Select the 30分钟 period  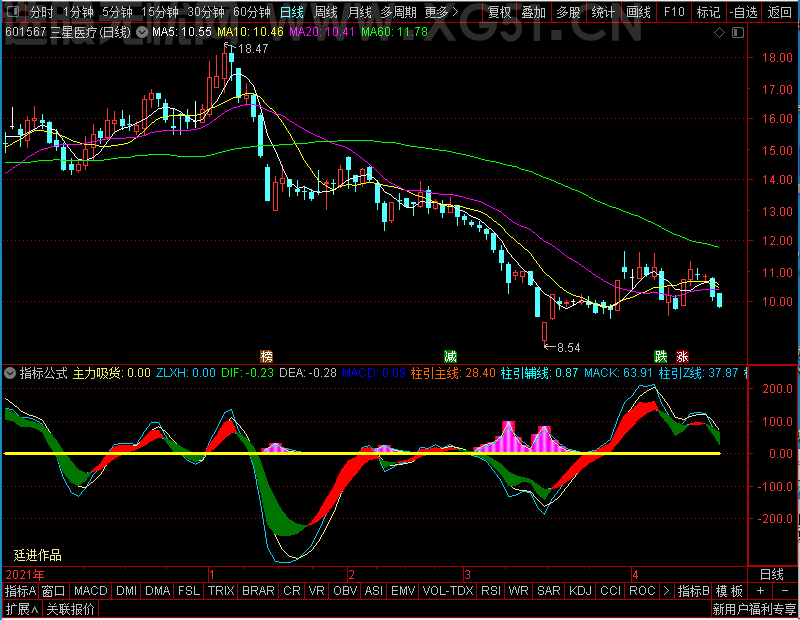pos(206,12)
